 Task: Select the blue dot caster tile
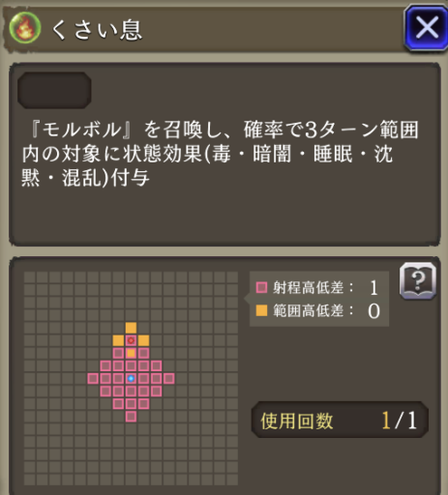pyautogui.click(x=131, y=378)
